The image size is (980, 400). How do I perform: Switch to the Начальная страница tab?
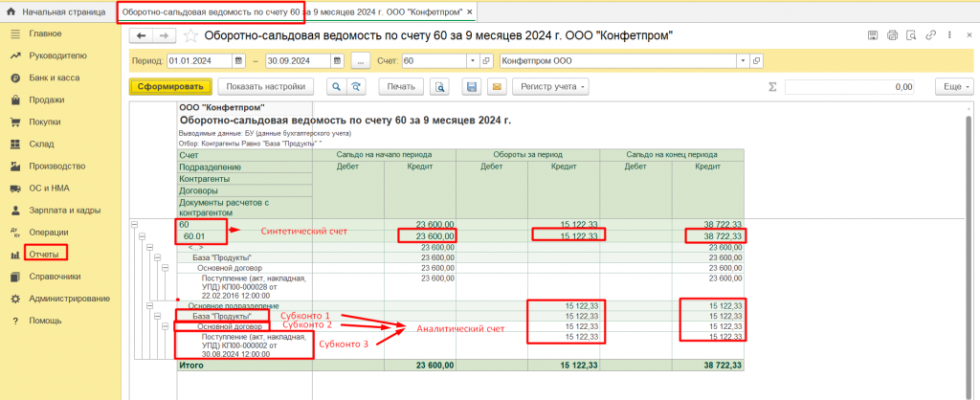[x=58, y=11]
